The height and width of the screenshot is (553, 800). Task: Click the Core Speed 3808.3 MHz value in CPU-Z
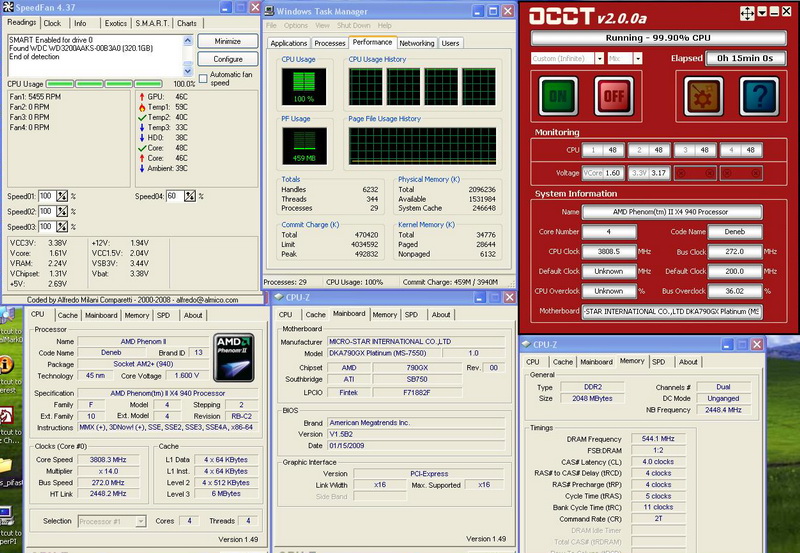tap(108, 460)
